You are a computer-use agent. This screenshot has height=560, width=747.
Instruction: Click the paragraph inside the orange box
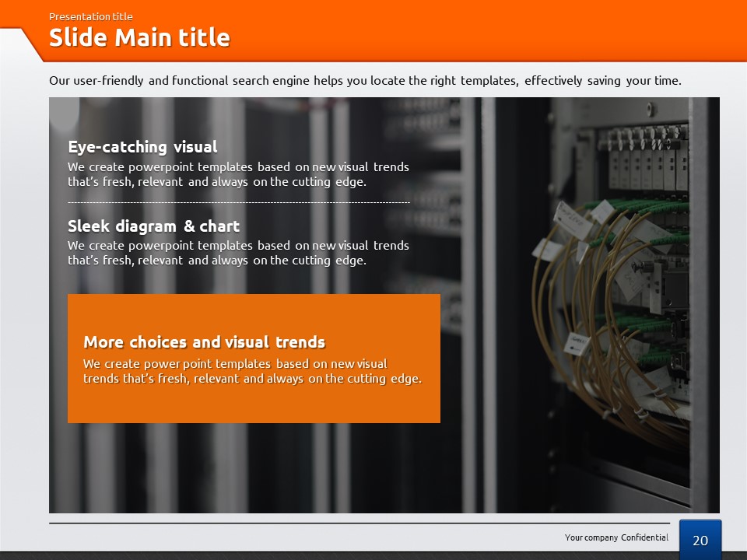(252, 371)
